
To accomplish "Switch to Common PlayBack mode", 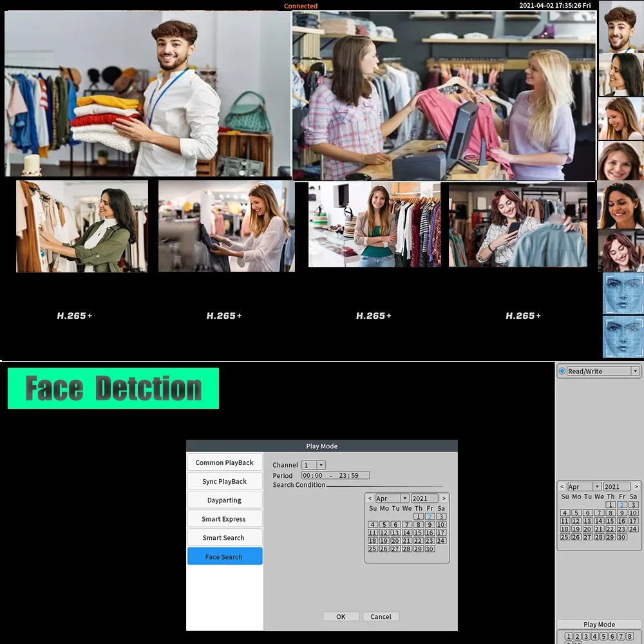I will (224, 462).
